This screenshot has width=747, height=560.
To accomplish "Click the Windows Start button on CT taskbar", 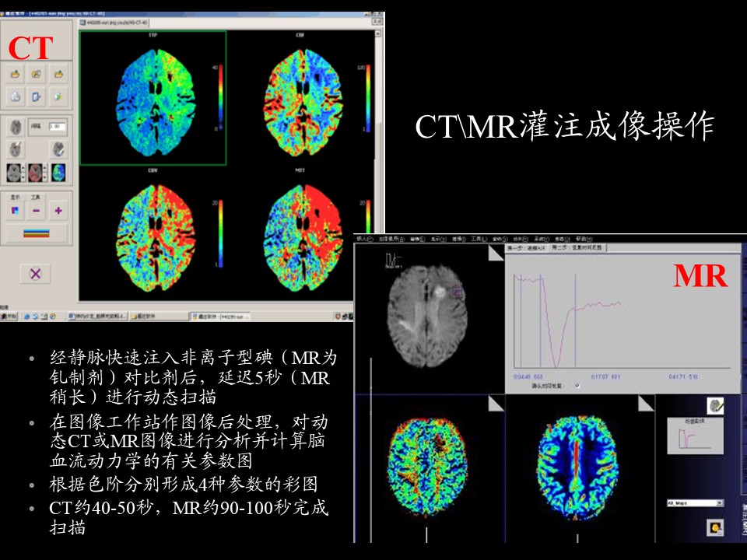I will point(9,316).
